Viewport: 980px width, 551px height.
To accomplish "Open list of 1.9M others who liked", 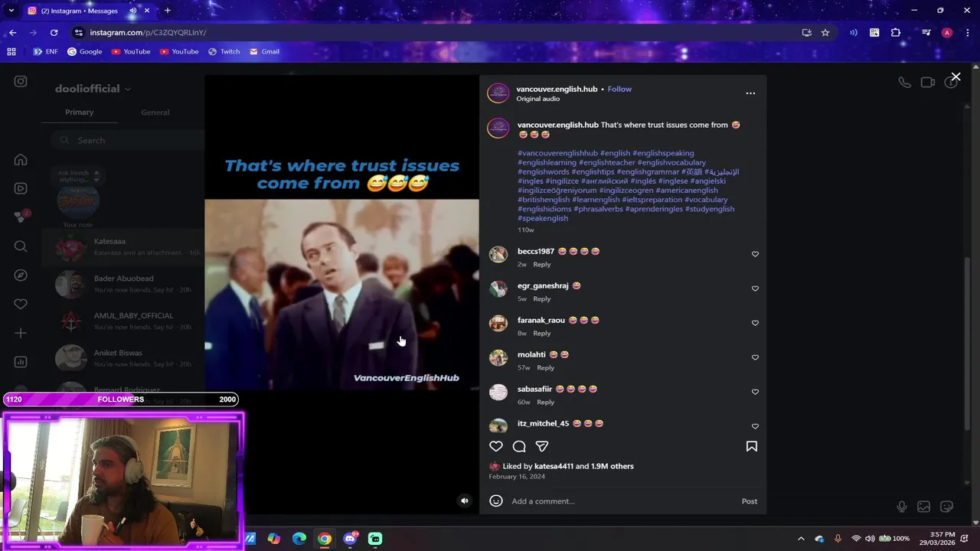I will (612, 466).
